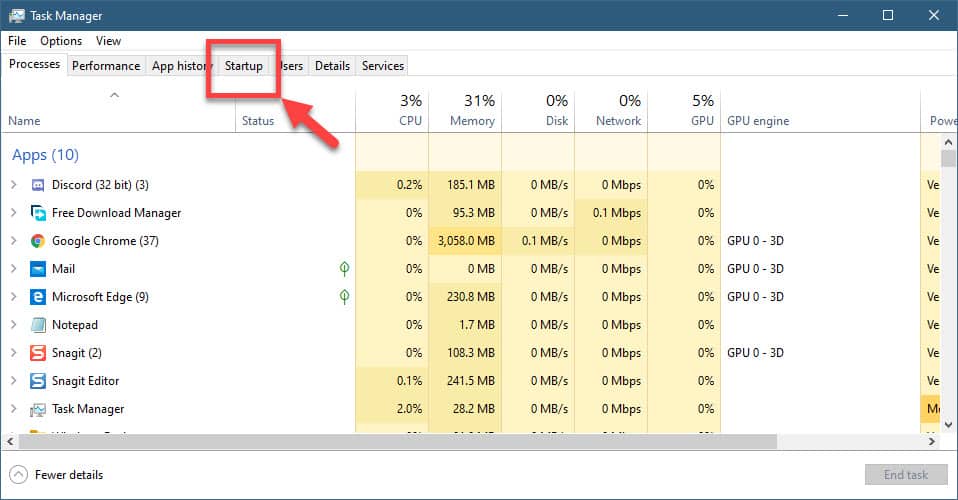Switch to the Startup tab
Screen dimensions: 958x500
pyautogui.click(x=244, y=65)
